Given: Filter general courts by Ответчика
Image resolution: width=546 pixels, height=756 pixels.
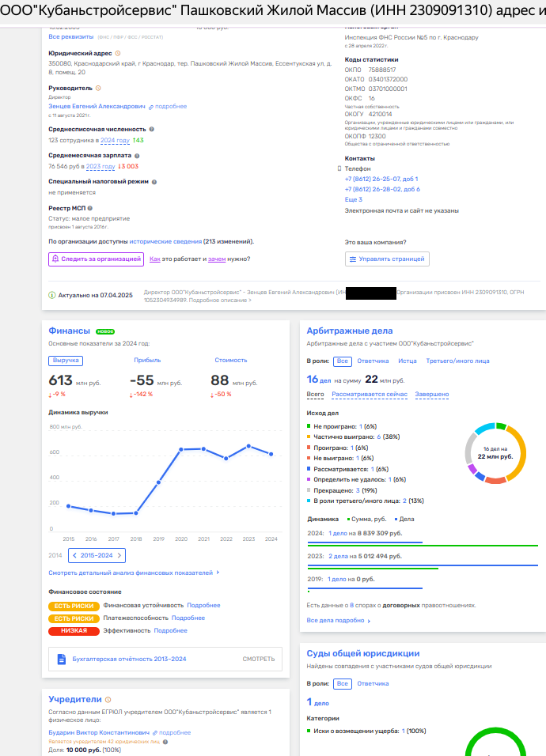Looking at the screenshot, I should [373, 684].
